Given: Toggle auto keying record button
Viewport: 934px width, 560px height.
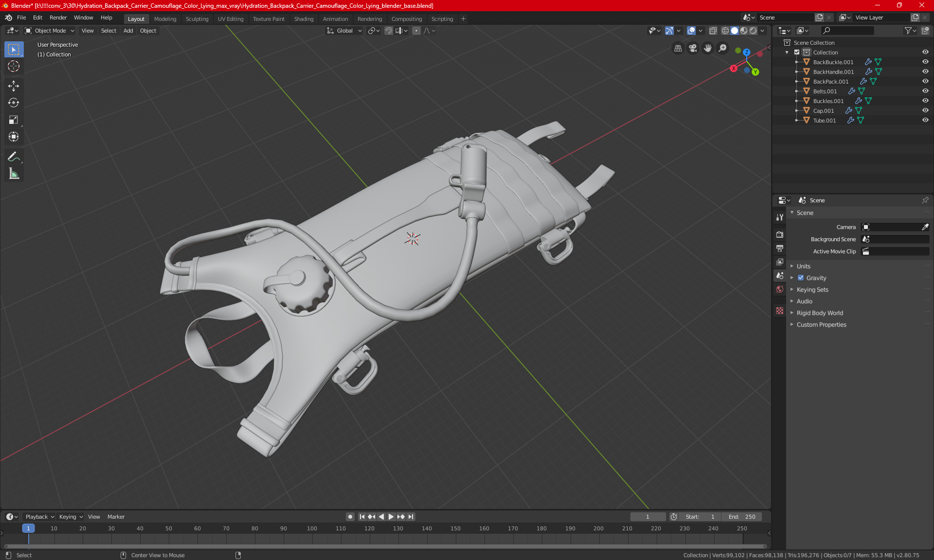Looking at the screenshot, I should tap(350, 517).
